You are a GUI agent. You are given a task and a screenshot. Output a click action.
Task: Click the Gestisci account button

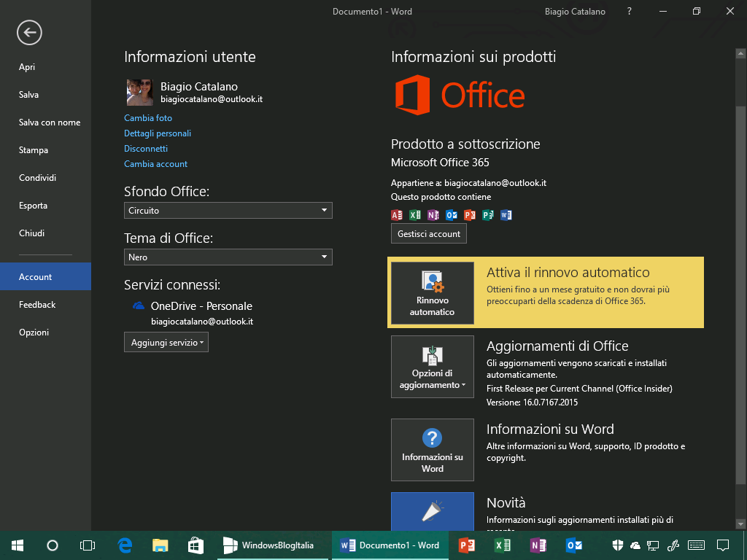click(429, 234)
